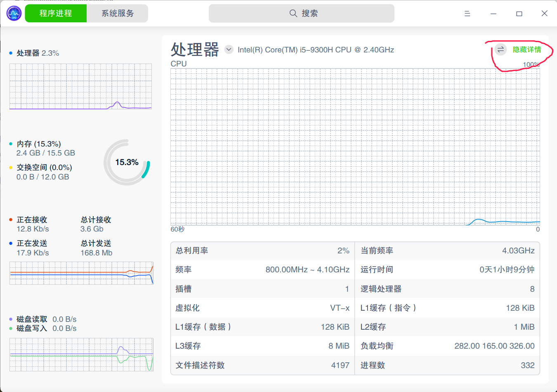Click the system monitor app logo icon
This screenshot has height=392, width=557.
click(x=14, y=13)
